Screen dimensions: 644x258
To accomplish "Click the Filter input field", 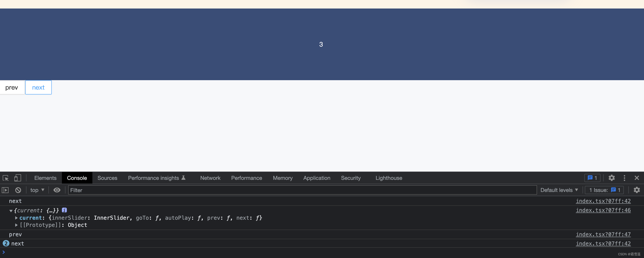I will coord(302,189).
